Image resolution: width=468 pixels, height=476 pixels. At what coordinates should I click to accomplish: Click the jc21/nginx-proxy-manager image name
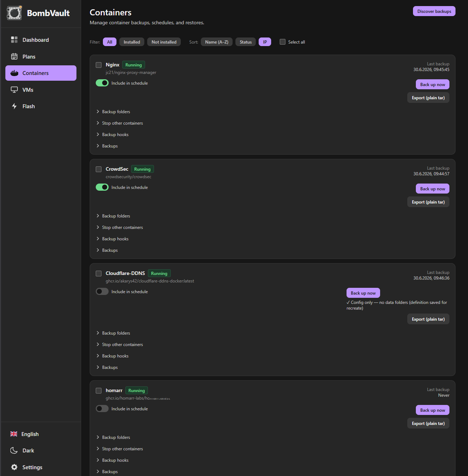(x=131, y=72)
